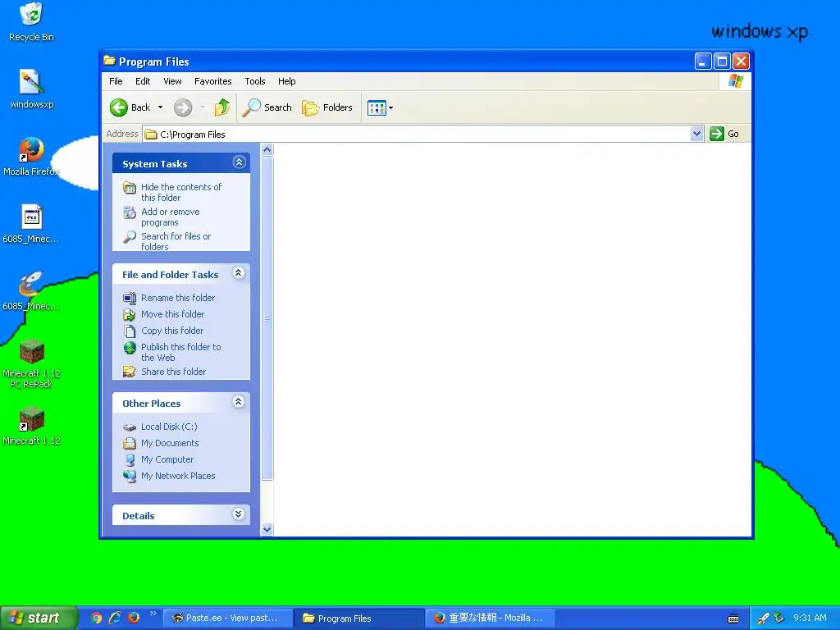
Task: Click the rocket tray icon
Action: point(764,619)
